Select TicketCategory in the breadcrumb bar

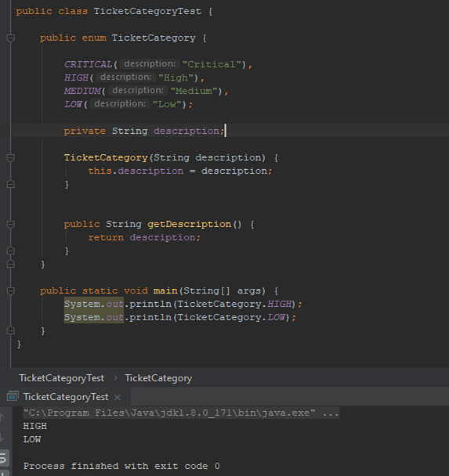[x=158, y=378]
